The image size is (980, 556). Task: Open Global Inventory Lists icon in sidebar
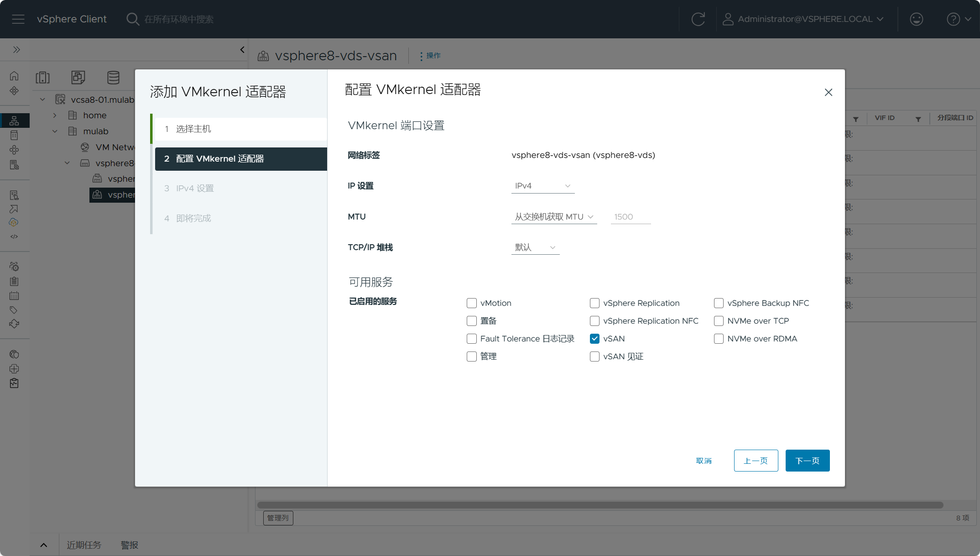click(x=14, y=165)
